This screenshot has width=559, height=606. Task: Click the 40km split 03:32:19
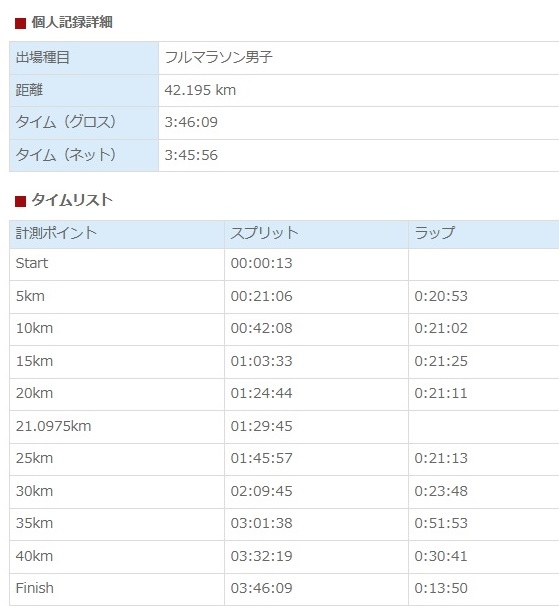point(261,556)
